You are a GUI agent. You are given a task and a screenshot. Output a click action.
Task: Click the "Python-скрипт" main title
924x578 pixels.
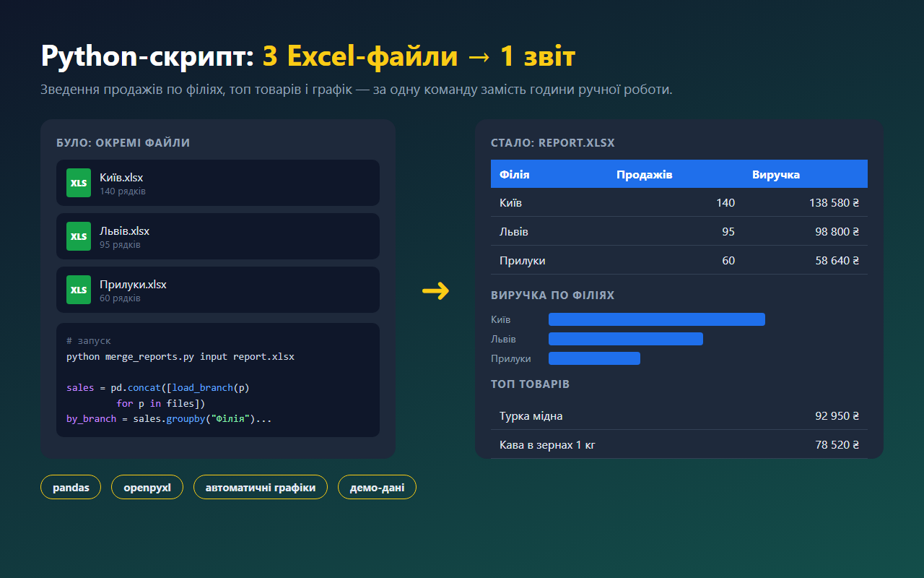(147, 56)
